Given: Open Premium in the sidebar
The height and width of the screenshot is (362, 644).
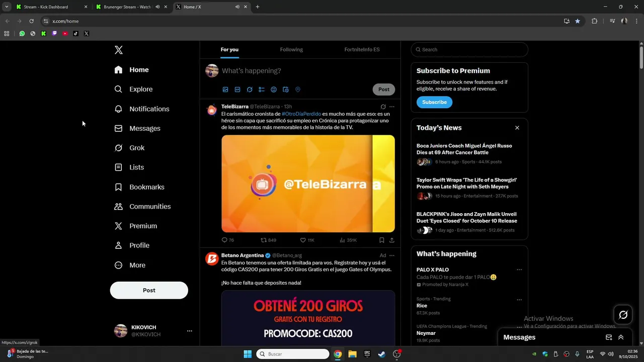Looking at the screenshot, I should [x=136, y=226].
